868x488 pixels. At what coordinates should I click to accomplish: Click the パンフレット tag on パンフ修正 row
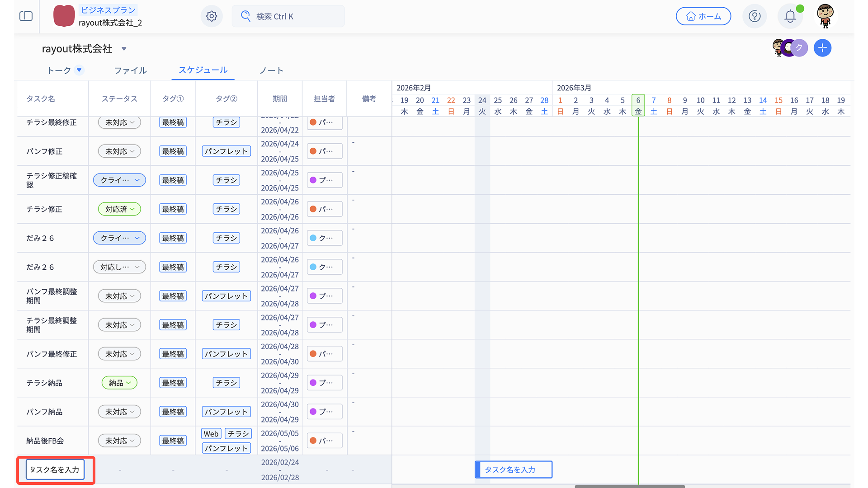pyautogui.click(x=226, y=151)
